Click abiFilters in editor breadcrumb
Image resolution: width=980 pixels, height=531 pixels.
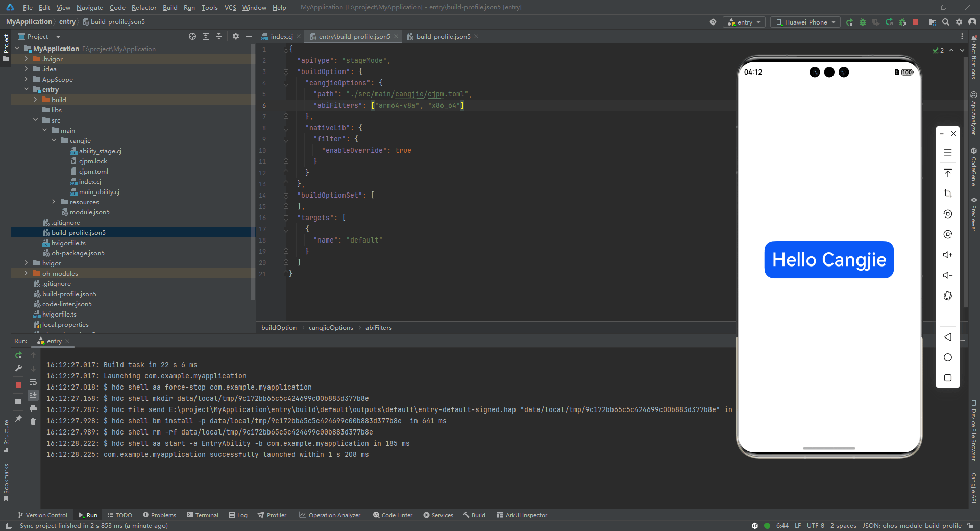pyautogui.click(x=378, y=327)
